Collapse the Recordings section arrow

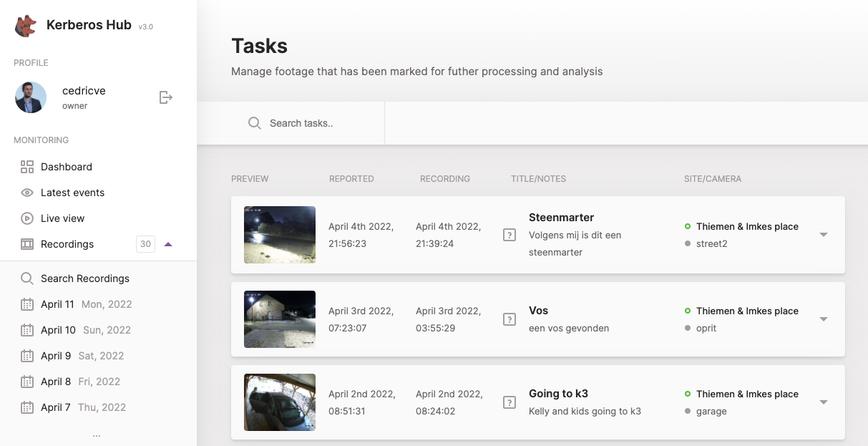click(168, 243)
